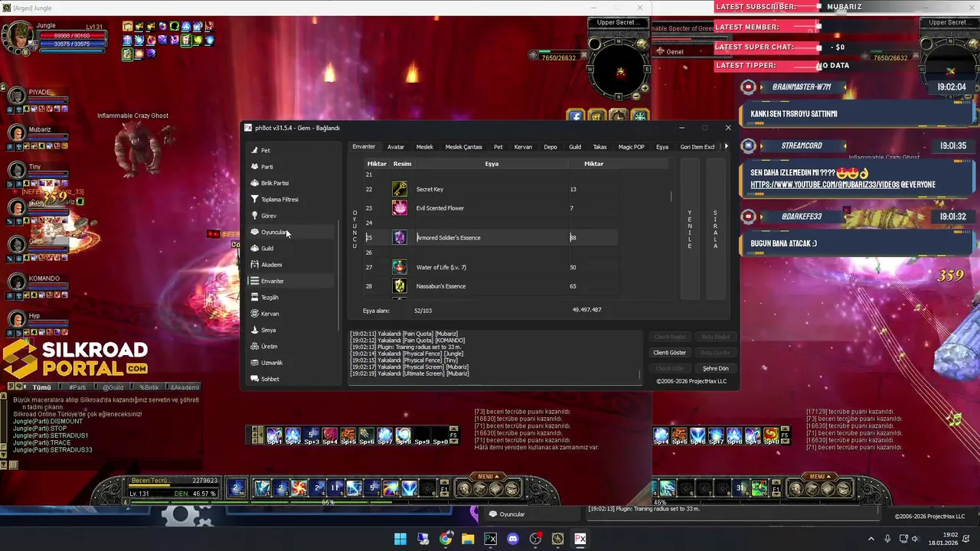The image size is (980, 551).
Task: Click the Clienti Göster button
Action: (x=669, y=353)
